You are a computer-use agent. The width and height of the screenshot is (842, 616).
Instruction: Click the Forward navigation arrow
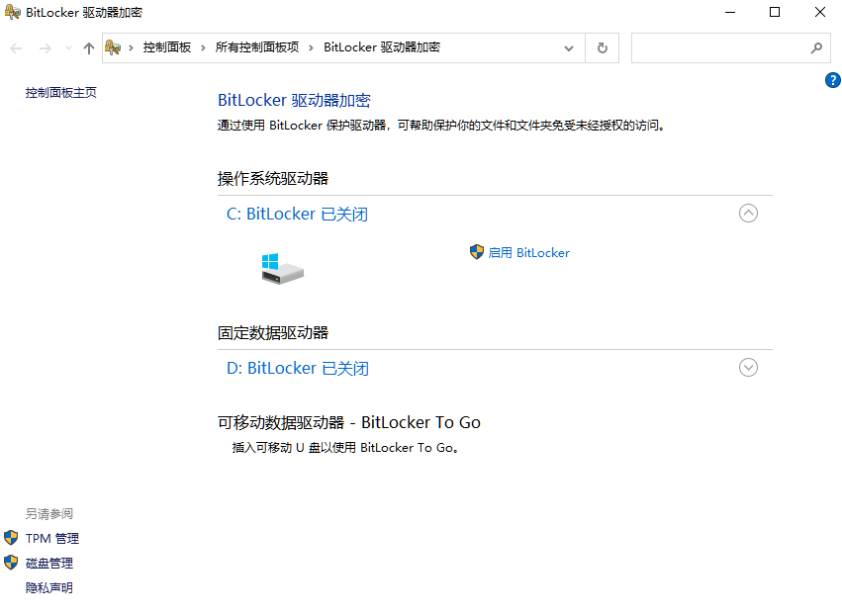[46, 48]
